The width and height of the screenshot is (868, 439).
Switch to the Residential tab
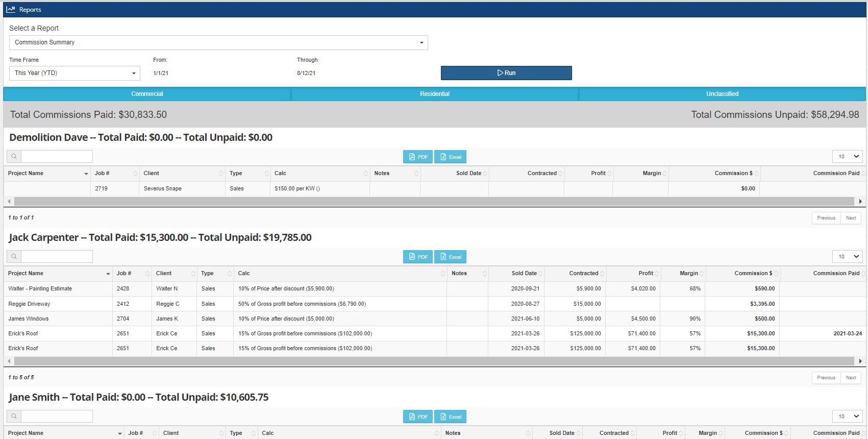(435, 94)
